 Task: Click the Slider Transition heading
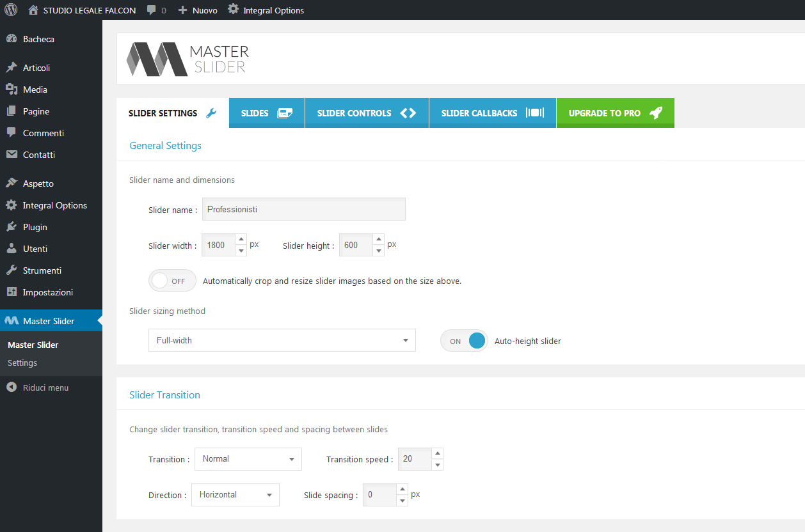point(164,395)
